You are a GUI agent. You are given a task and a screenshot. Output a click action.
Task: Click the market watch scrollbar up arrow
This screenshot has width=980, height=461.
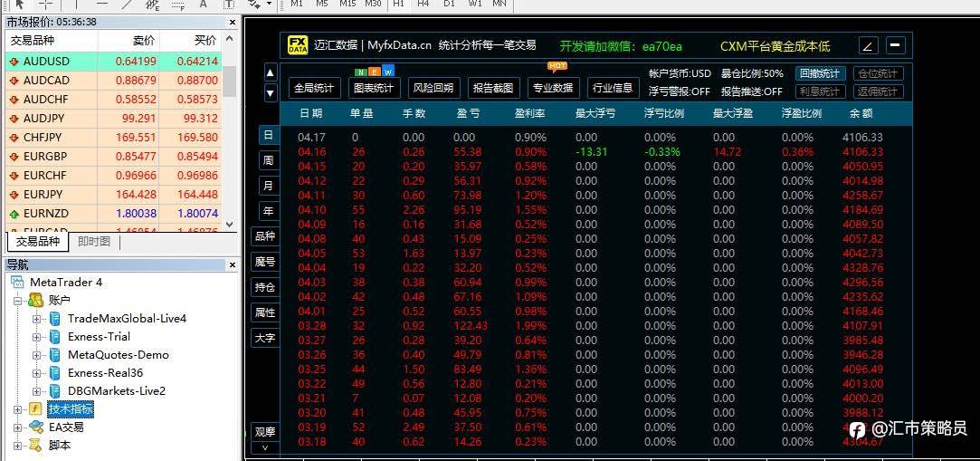[x=229, y=39]
